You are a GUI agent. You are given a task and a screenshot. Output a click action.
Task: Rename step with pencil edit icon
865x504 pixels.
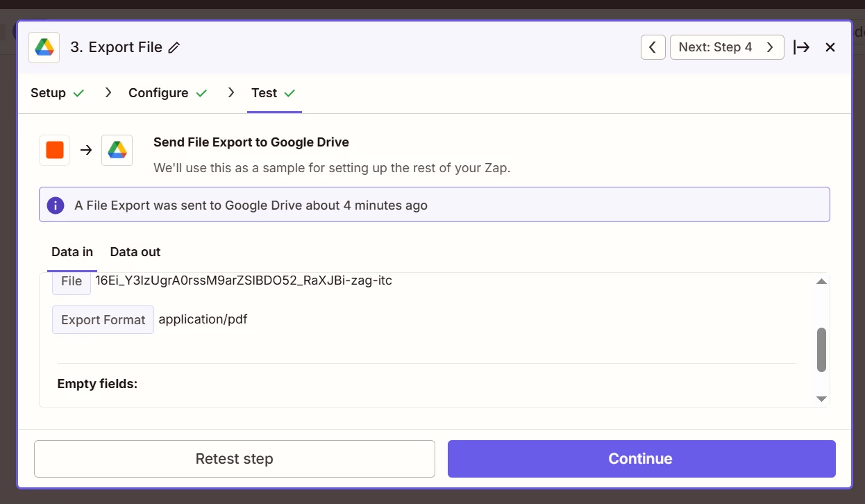pyautogui.click(x=174, y=47)
